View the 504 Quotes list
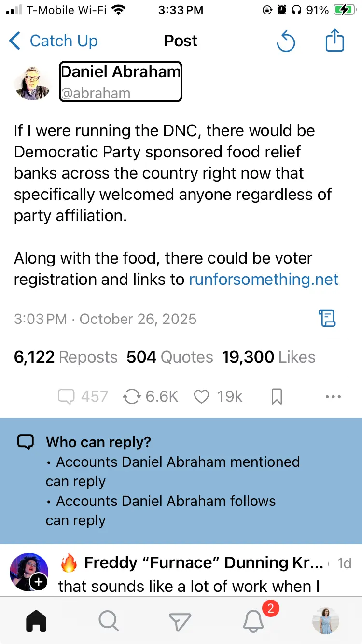The width and height of the screenshot is (362, 644). [169, 357]
